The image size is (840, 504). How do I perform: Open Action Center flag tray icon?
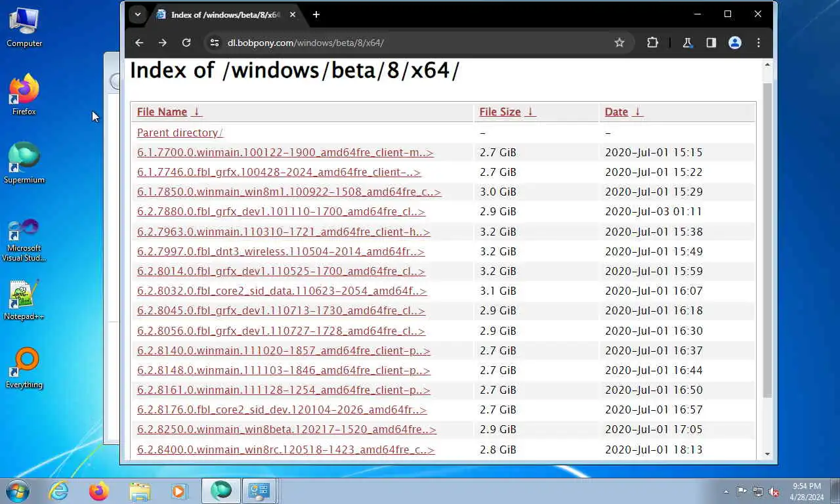[742, 492]
